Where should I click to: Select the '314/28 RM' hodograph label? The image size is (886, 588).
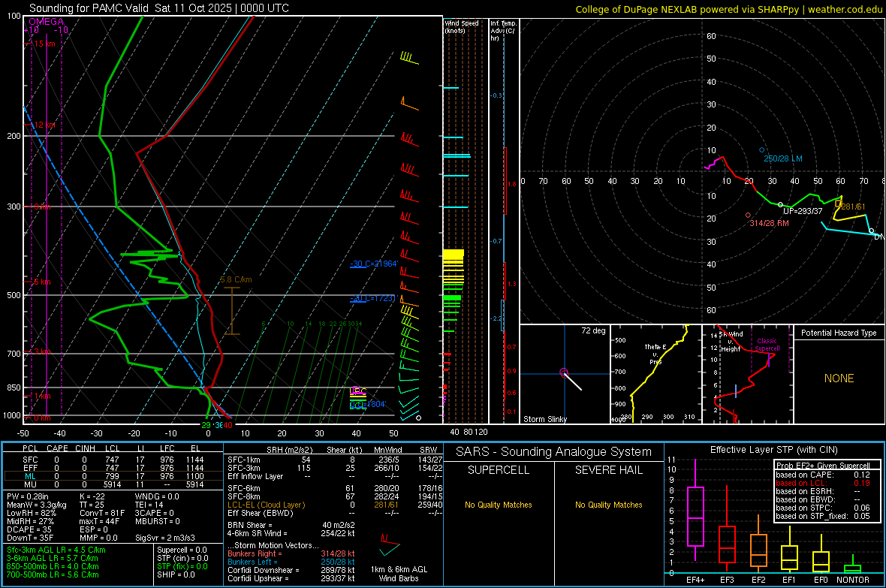pos(769,223)
